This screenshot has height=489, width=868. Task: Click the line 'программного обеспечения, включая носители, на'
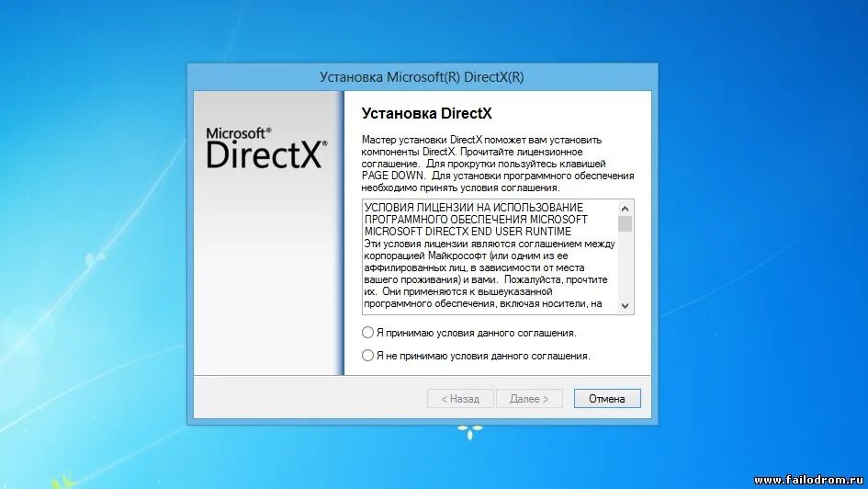[x=483, y=303]
